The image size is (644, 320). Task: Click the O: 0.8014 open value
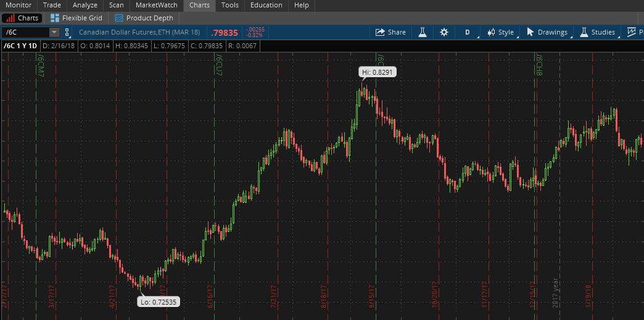coord(95,46)
